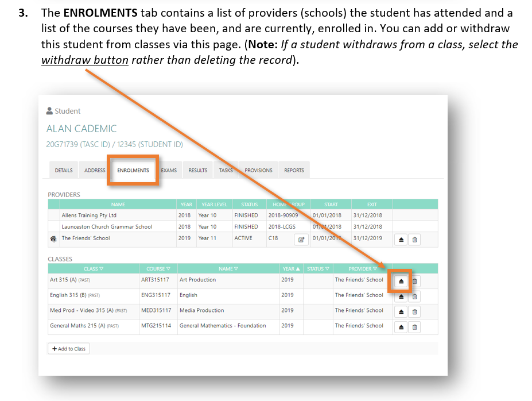
Task: Select the REPORTS tab
Action: (x=294, y=170)
